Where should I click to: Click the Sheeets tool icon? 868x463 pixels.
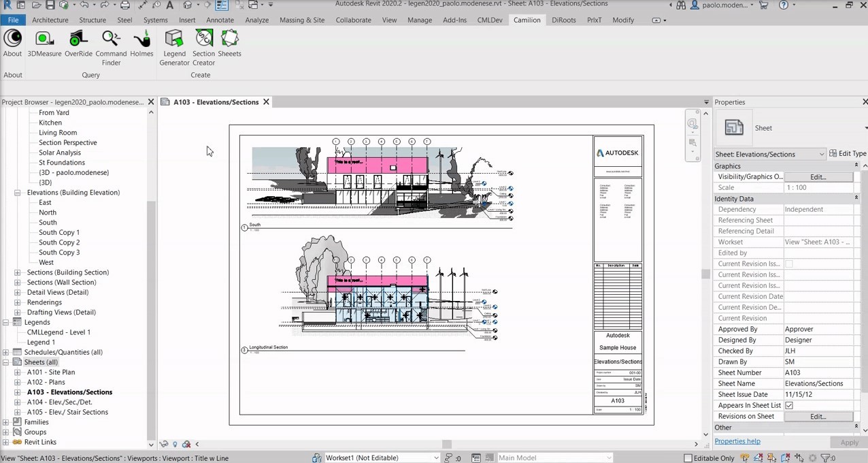coord(229,44)
